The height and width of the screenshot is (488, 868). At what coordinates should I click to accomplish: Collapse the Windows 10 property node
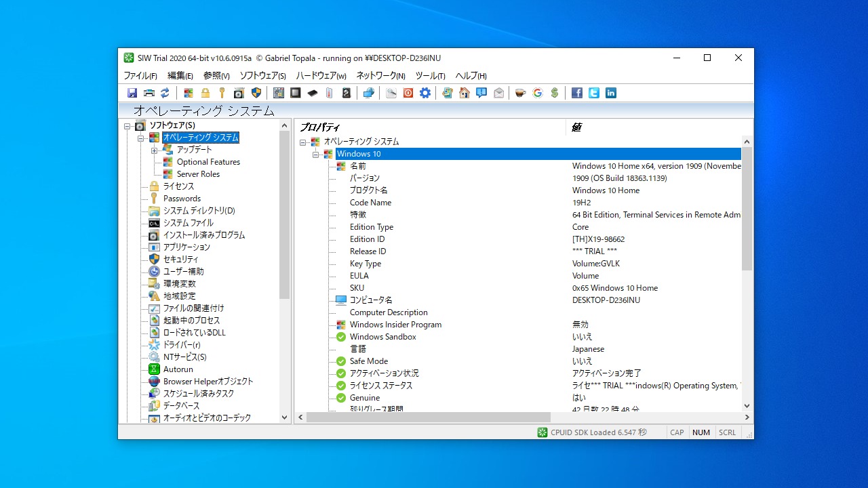click(315, 154)
